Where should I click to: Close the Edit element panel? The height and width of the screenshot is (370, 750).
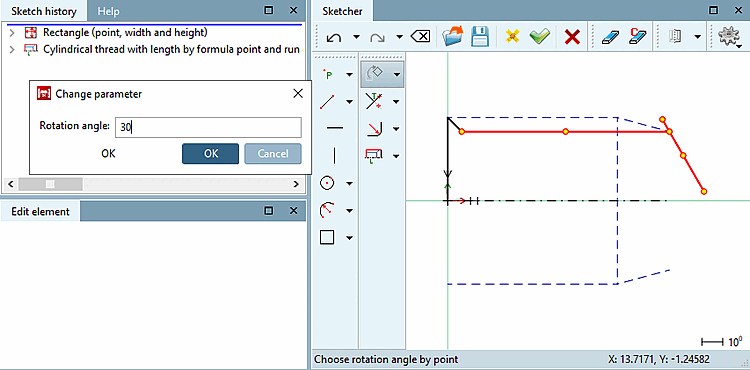[x=293, y=211]
